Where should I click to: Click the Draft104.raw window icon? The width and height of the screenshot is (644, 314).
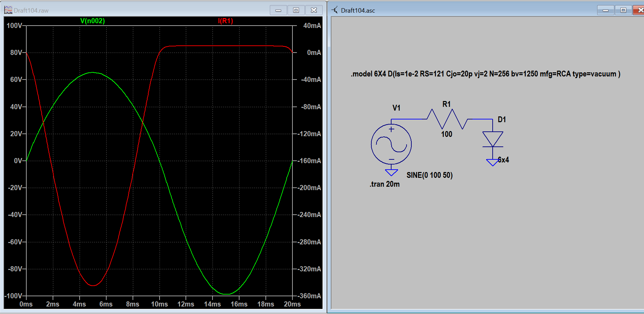[x=8, y=10]
